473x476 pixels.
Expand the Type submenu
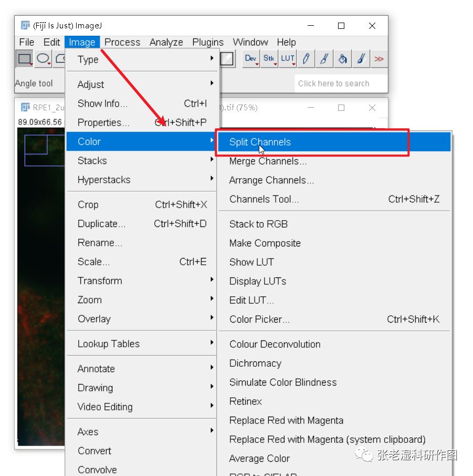pos(141,59)
